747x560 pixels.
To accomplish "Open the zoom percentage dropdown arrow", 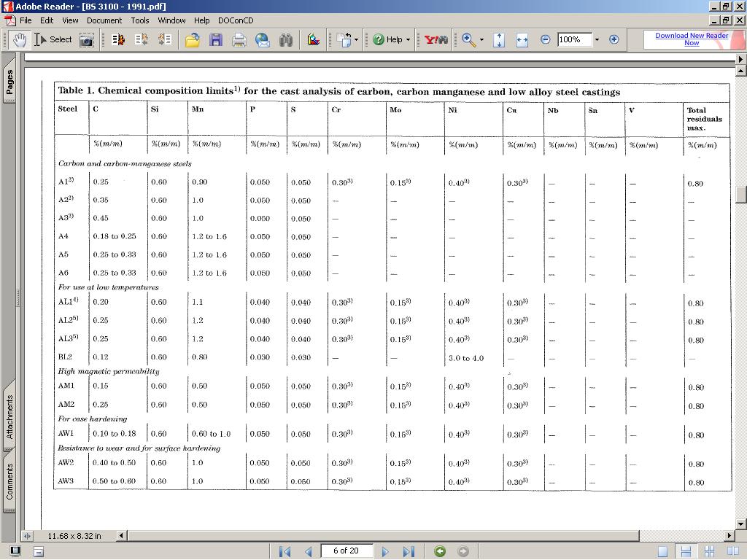I will click(x=597, y=39).
